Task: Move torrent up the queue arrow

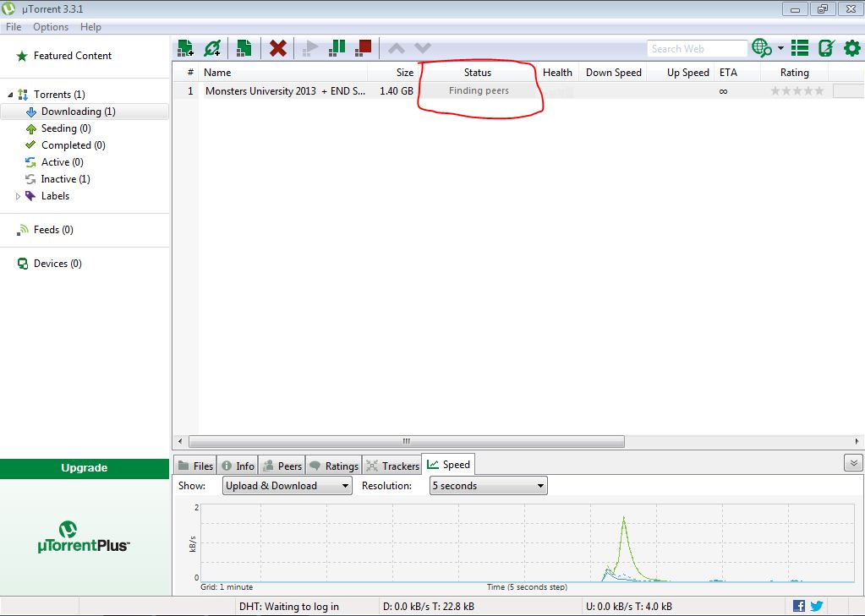Action: click(x=396, y=48)
